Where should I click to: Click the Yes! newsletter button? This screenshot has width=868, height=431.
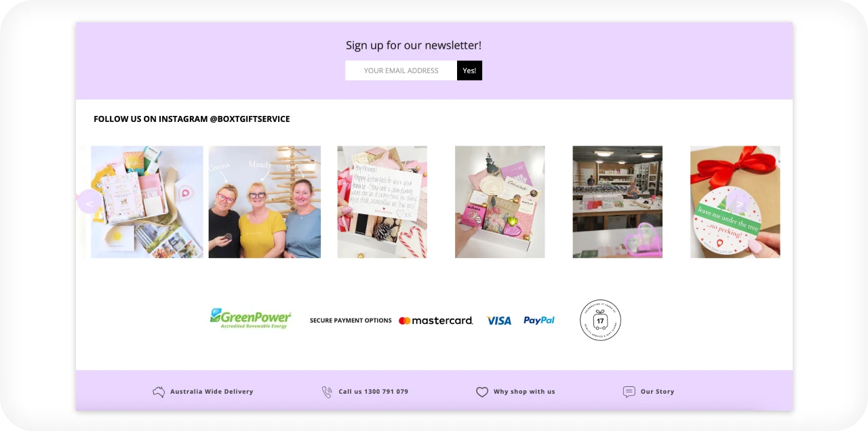[469, 70]
